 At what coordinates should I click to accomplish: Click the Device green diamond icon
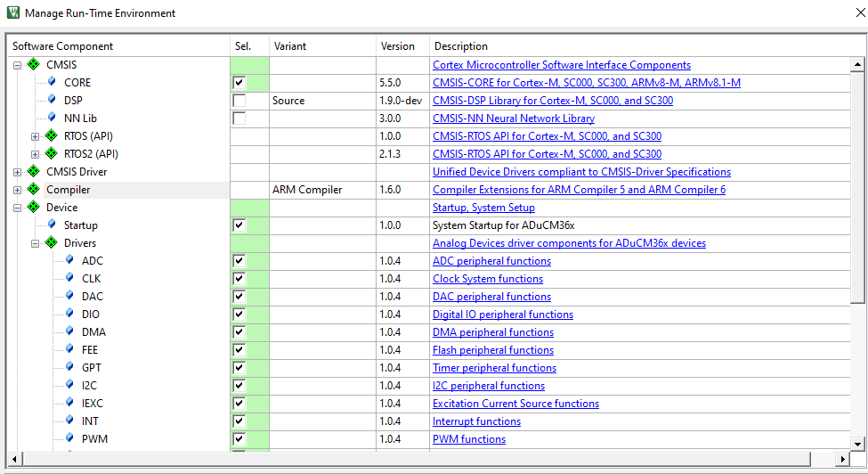(34, 207)
